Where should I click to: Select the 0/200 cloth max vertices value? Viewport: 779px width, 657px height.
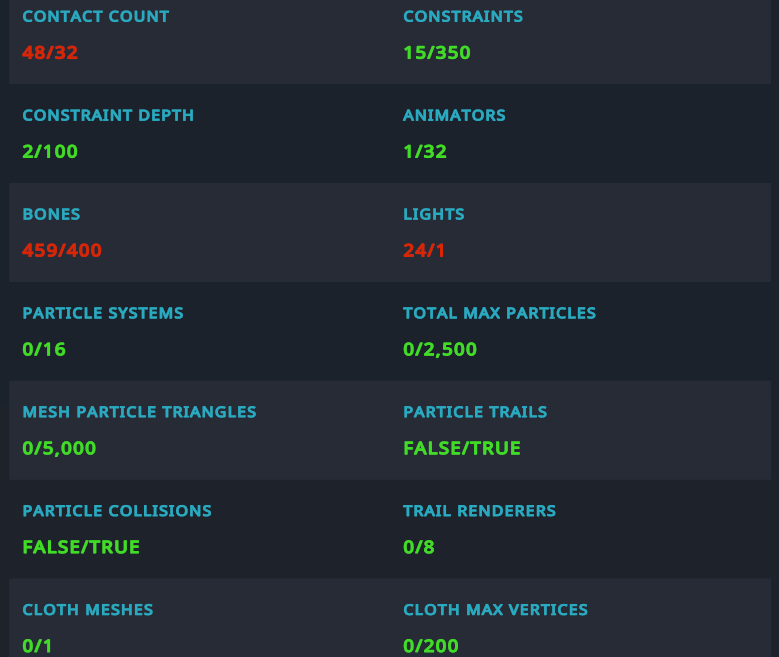coord(431,646)
